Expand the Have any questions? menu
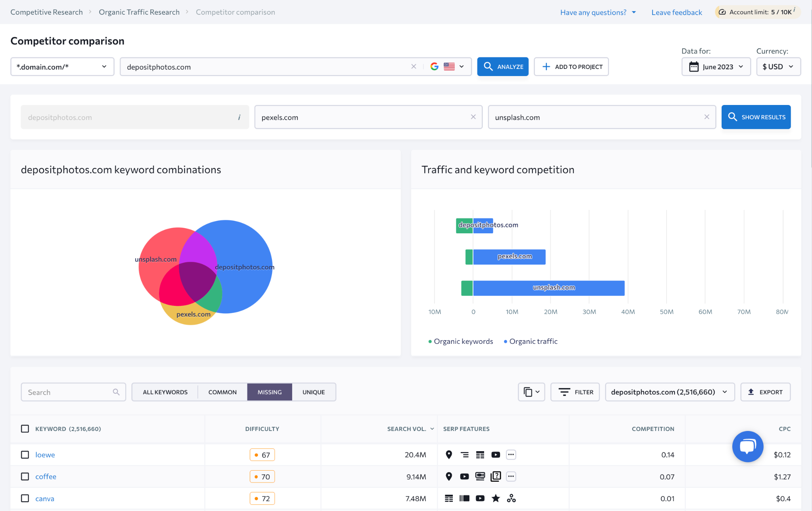This screenshot has width=812, height=511. [598, 12]
